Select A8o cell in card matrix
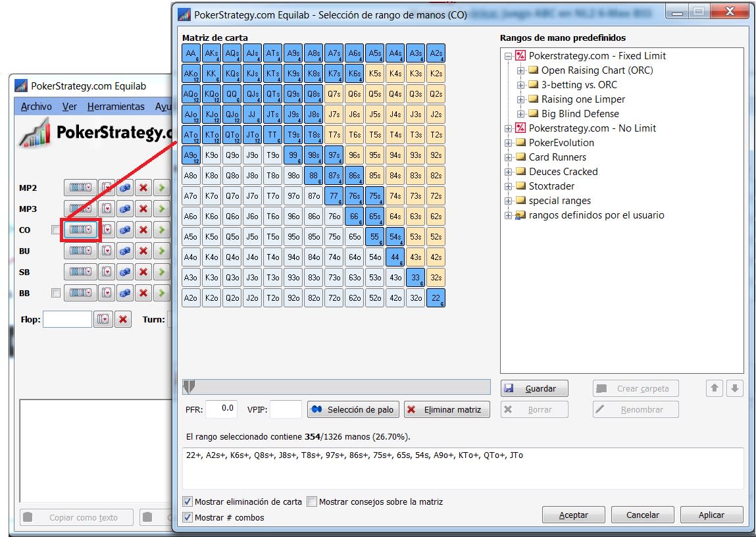 click(x=191, y=176)
